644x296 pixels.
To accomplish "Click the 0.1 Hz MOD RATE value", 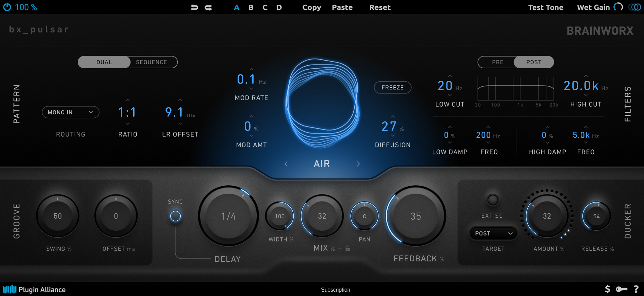I will [x=251, y=79].
